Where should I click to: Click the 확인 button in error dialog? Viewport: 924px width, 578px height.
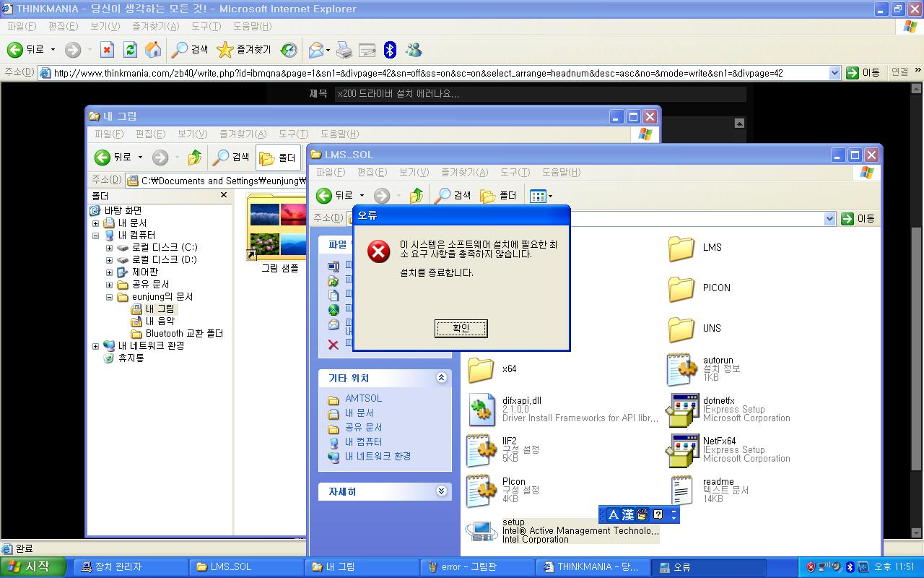461,329
